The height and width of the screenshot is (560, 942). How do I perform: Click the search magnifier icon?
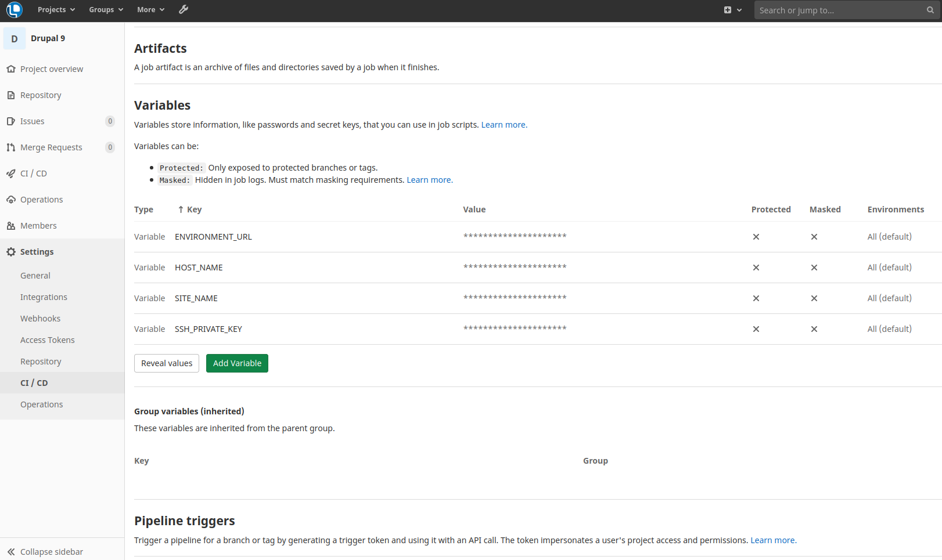click(930, 10)
